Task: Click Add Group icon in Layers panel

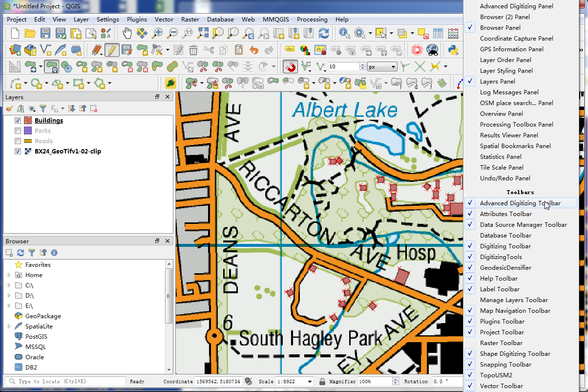Action: coord(21,109)
